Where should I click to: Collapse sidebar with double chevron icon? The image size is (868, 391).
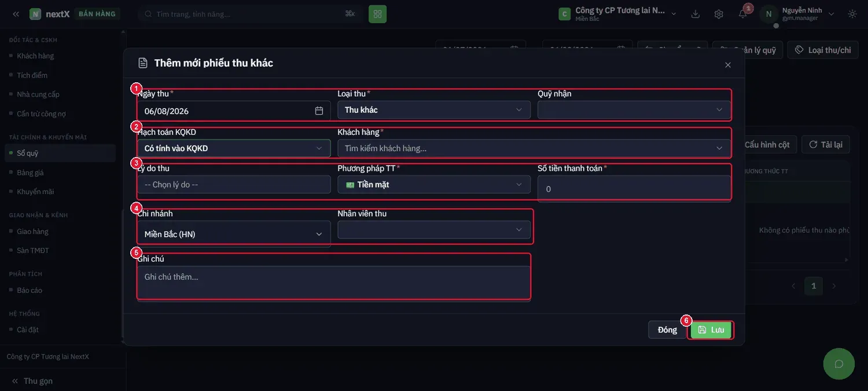pyautogui.click(x=16, y=14)
